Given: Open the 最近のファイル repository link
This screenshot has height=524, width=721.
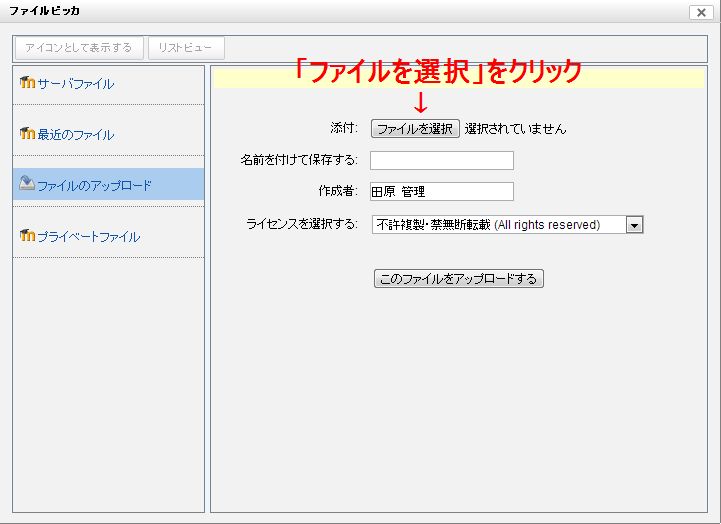Looking at the screenshot, I should coord(76,135).
